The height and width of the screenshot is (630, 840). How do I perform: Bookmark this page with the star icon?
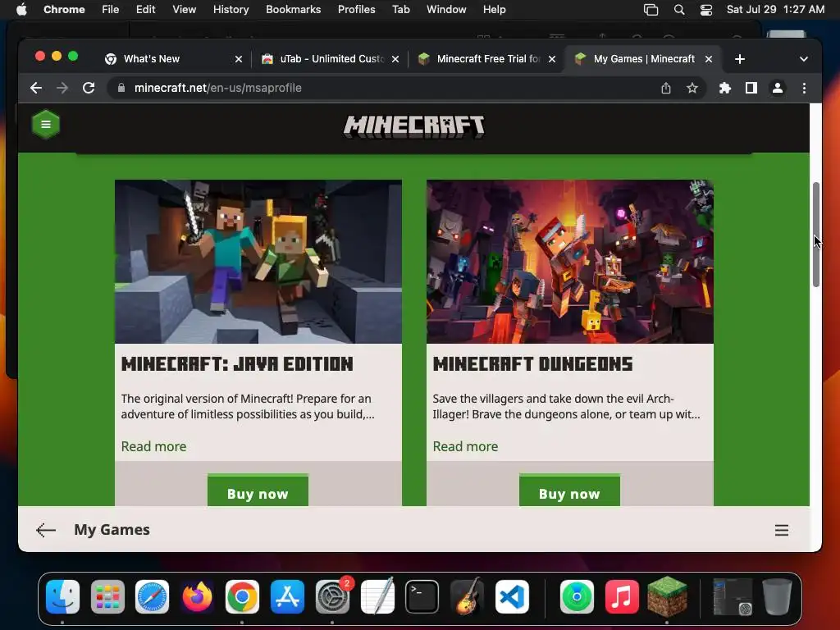click(x=692, y=88)
